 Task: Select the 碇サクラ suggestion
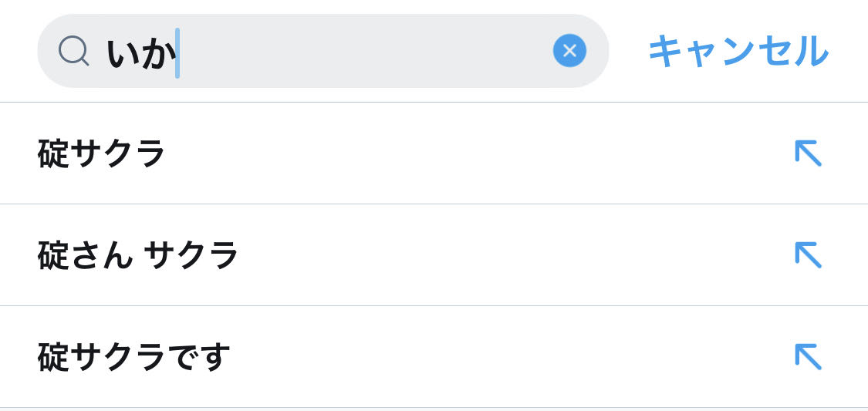[x=102, y=153]
